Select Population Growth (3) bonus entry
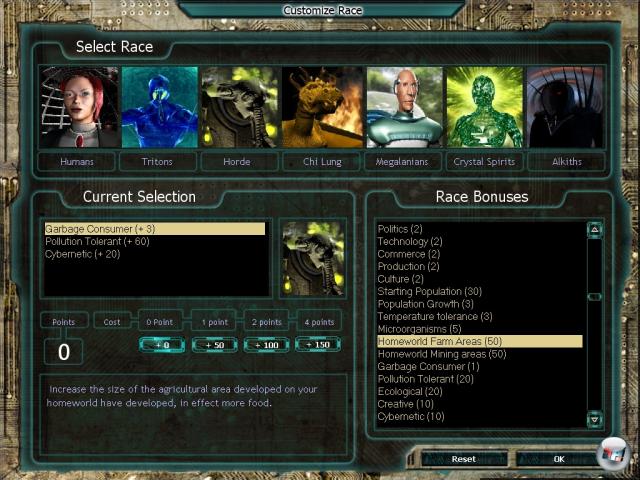 point(426,304)
